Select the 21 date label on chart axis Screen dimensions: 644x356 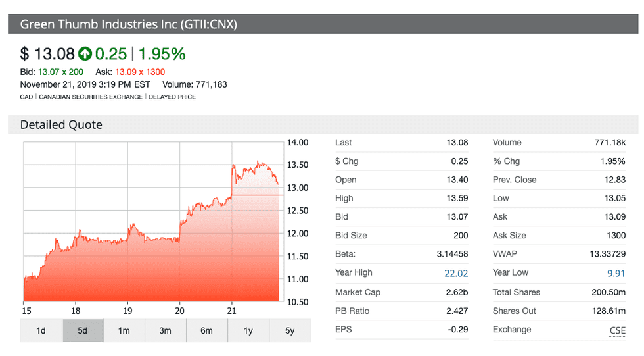pos(231,311)
